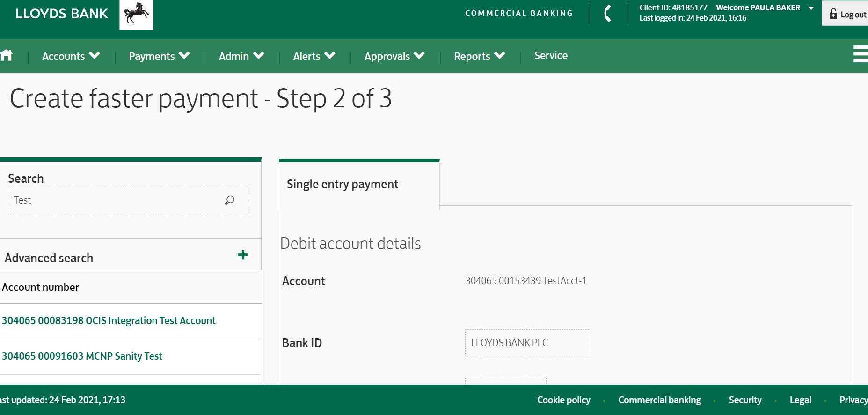
Task: Expand Advanced search with plus icon
Action: (x=243, y=255)
